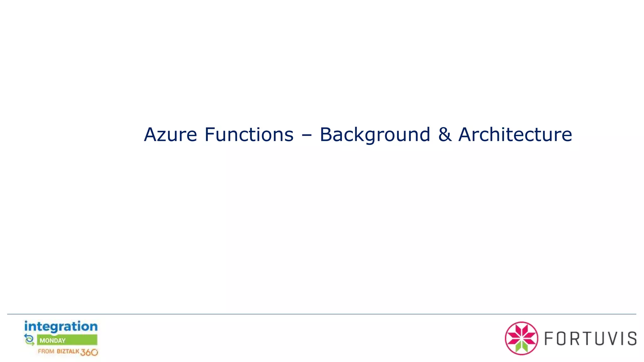
Task: Click the FORTUVIS wordmark text
Action: tap(590, 339)
